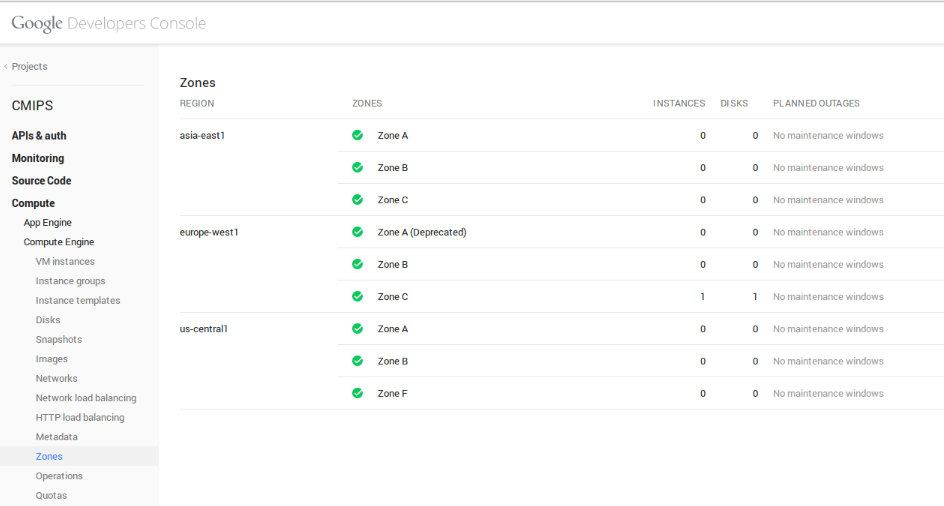Click the green status check for europe-west1 Zone C
The width and height of the screenshot is (944, 506).
[x=358, y=296]
